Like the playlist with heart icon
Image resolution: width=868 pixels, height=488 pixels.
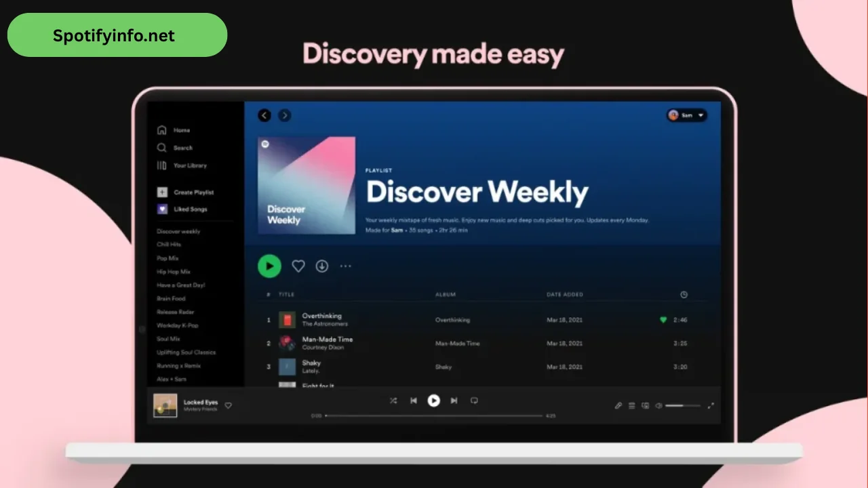[298, 266]
